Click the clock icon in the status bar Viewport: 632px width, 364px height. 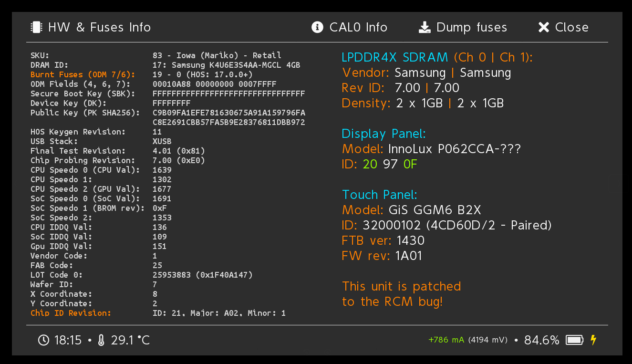43,340
